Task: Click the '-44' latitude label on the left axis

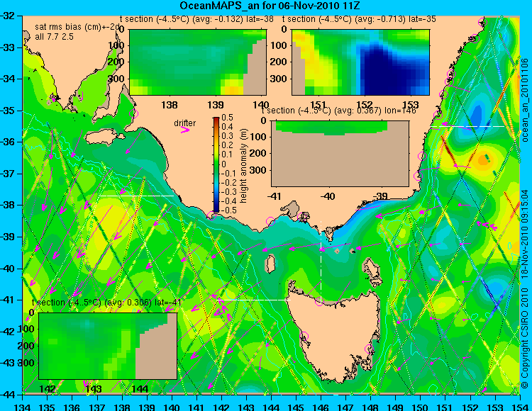Action: pos(8,395)
